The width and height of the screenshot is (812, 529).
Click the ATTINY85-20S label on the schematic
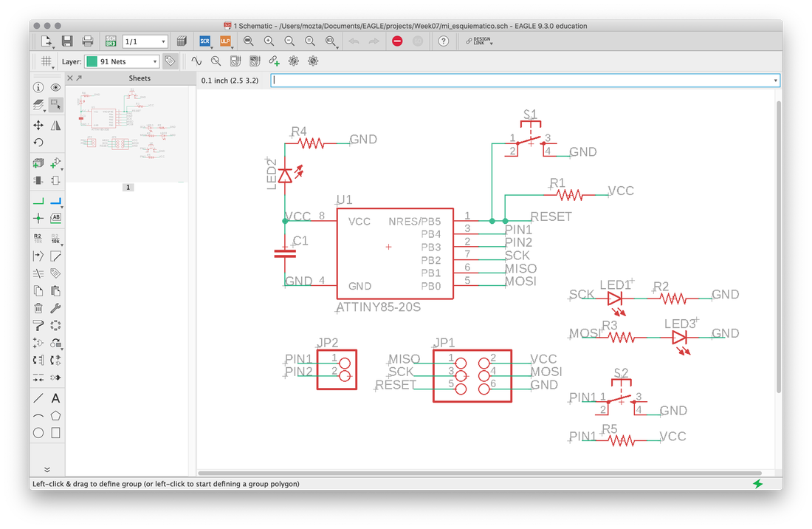tap(378, 307)
